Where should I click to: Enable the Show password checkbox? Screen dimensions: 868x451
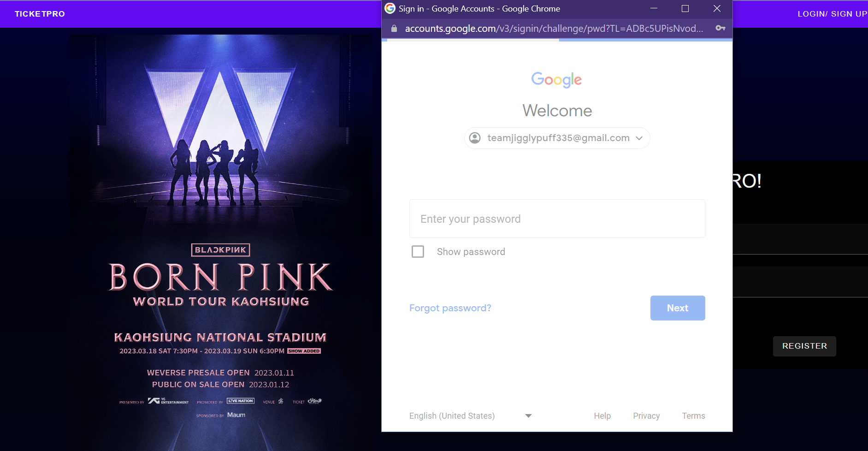click(418, 251)
